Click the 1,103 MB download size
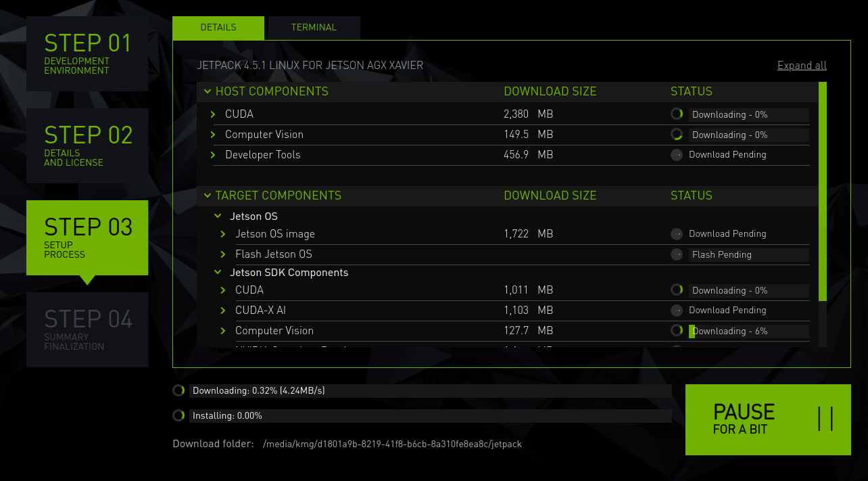 529,311
